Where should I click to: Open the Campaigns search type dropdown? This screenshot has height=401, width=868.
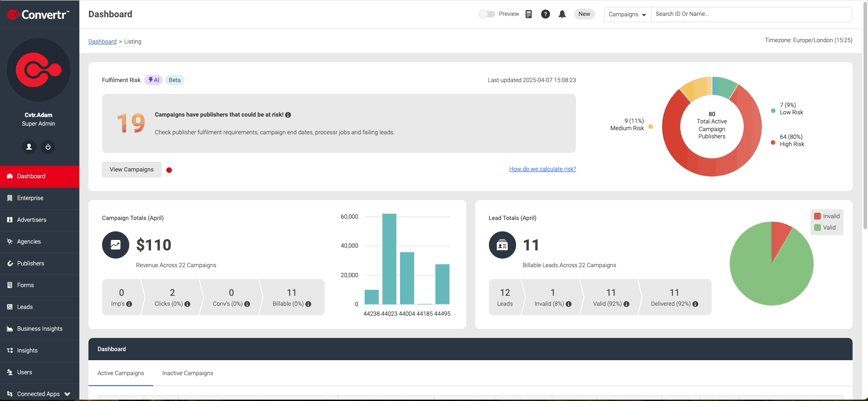[628, 15]
